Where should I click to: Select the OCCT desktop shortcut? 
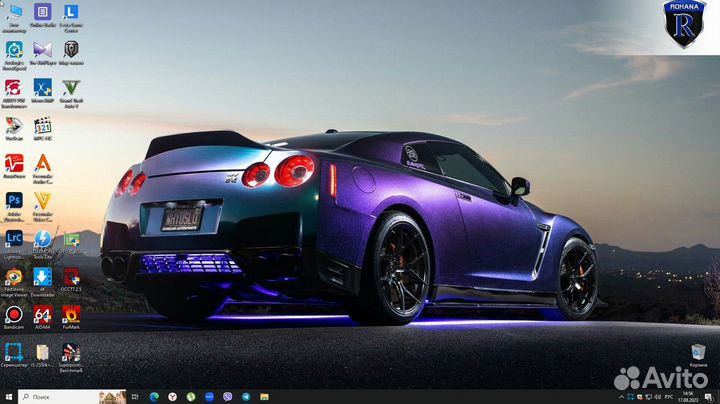71,280
